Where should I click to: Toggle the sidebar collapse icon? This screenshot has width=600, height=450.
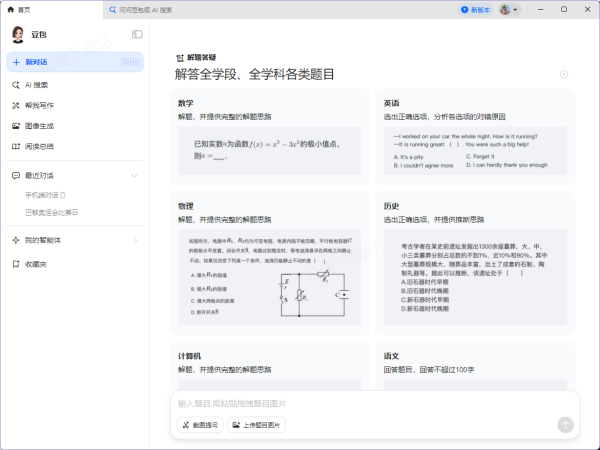click(137, 34)
